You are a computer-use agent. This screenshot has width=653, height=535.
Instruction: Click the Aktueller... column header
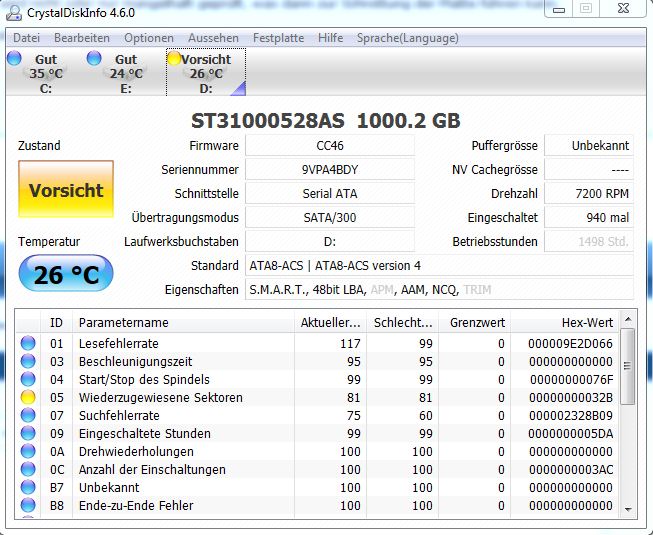click(330, 322)
